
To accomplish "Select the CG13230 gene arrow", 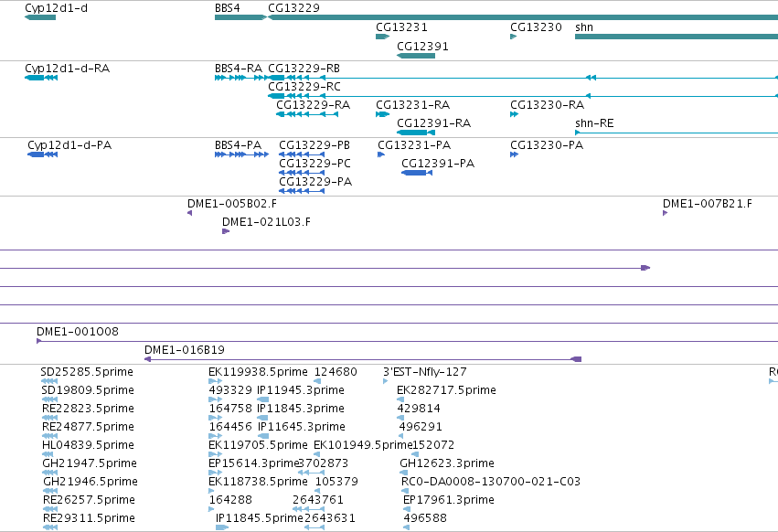I will [514, 37].
